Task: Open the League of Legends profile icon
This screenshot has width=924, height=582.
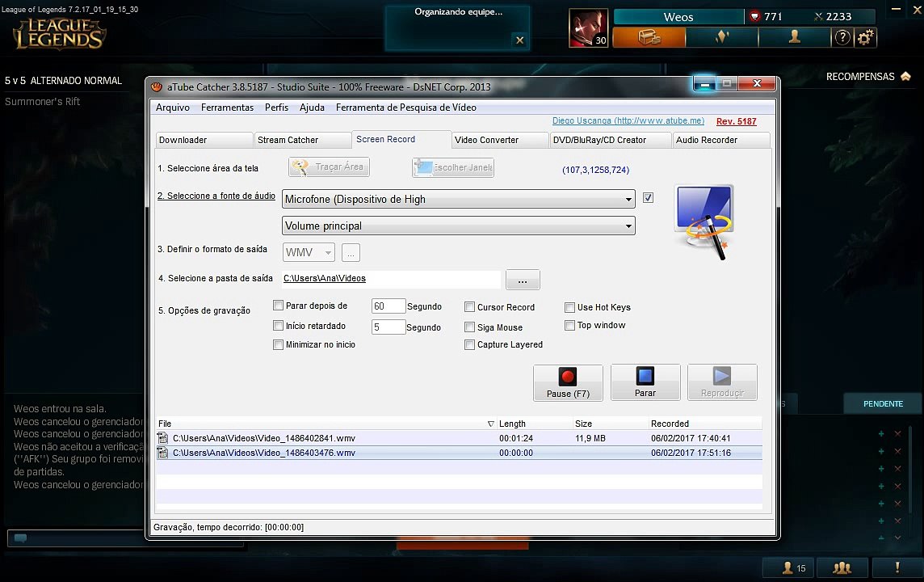Action: click(x=794, y=38)
